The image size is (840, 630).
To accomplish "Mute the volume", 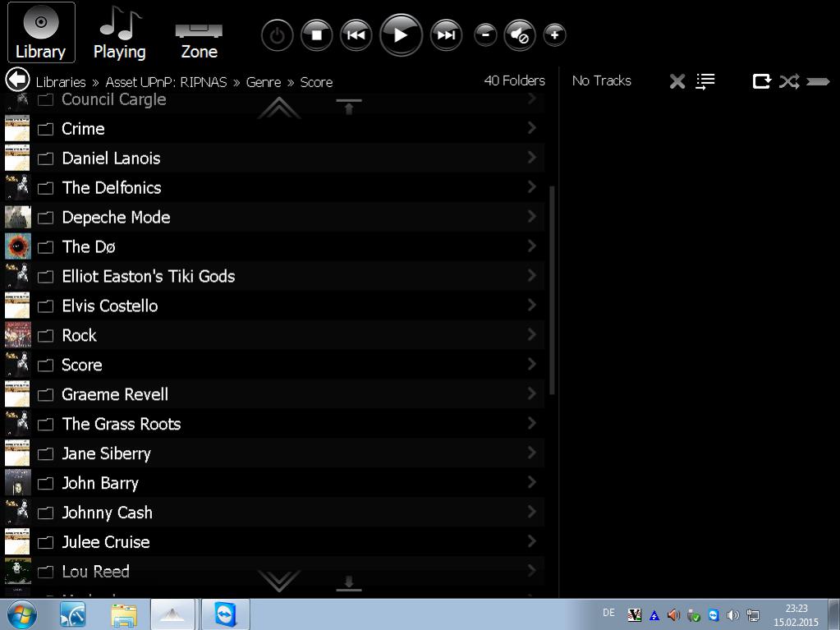I will click(x=519, y=35).
